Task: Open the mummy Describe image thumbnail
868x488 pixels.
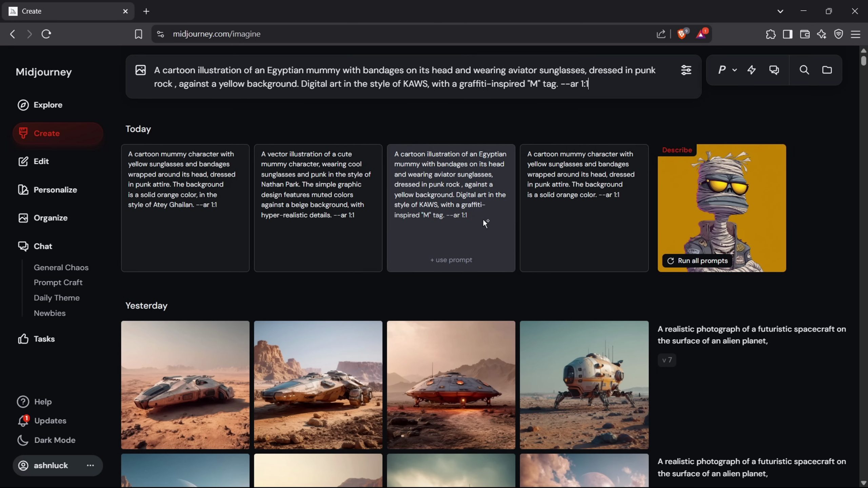Action: click(722, 208)
